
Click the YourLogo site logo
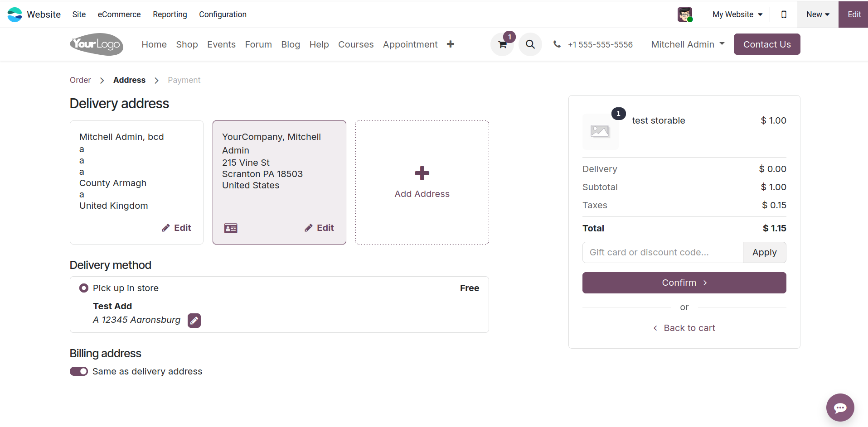coord(97,44)
